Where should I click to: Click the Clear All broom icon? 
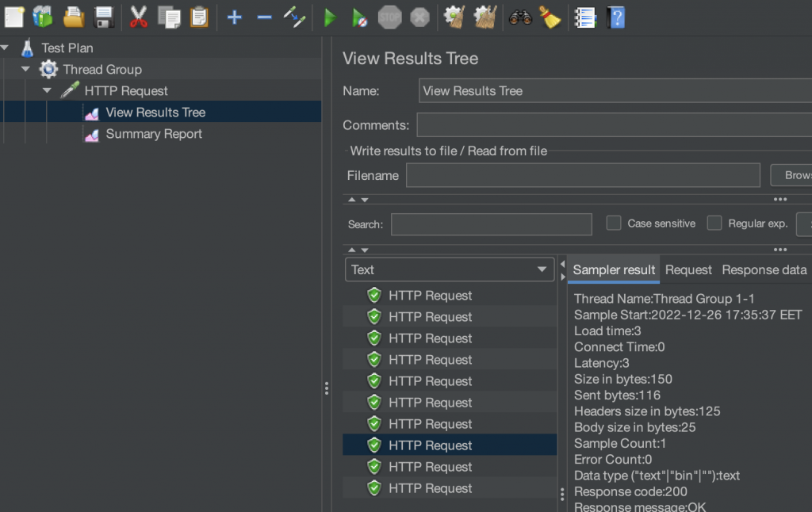click(485, 17)
